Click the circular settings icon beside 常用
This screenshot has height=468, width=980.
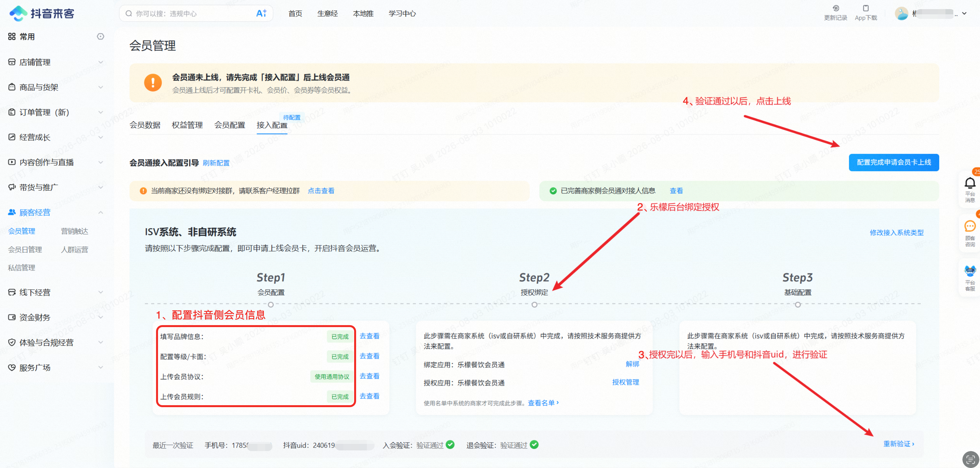(x=100, y=36)
